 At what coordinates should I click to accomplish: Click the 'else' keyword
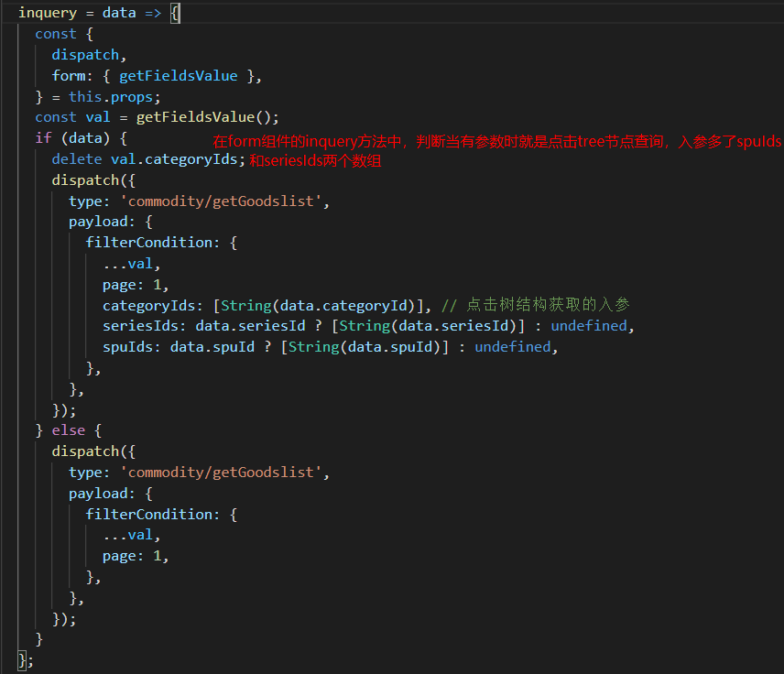coord(69,431)
